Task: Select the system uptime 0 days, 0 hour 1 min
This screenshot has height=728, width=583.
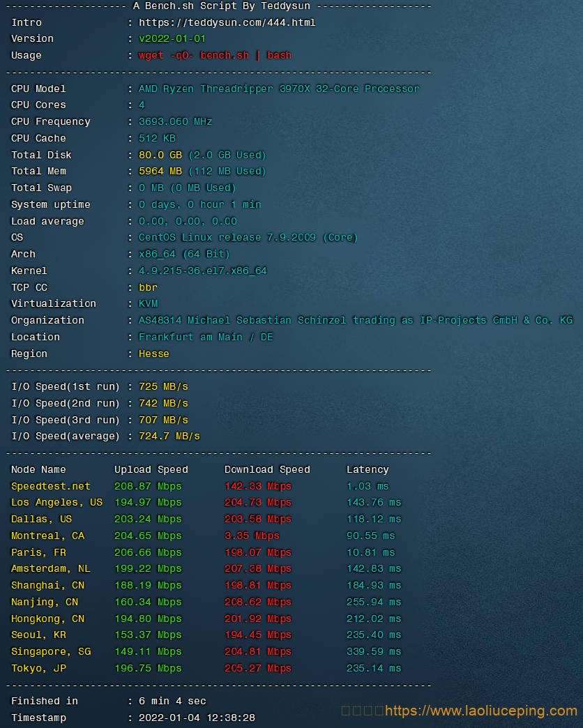Action: coord(199,205)
